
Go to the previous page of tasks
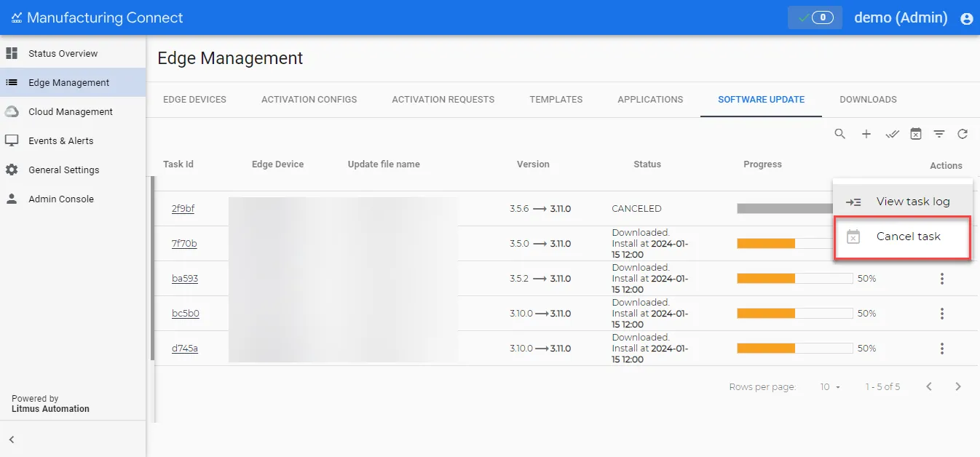point(929,387)
